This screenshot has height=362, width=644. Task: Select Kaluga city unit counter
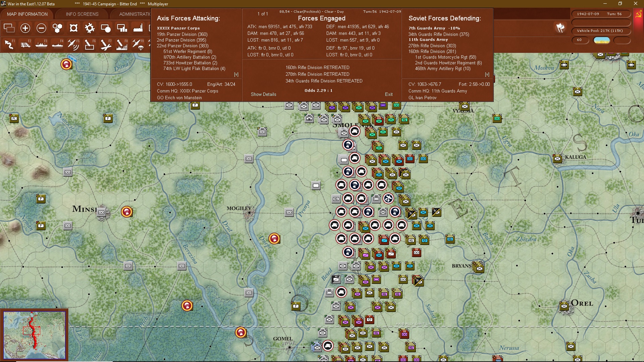tap(557, 158)
